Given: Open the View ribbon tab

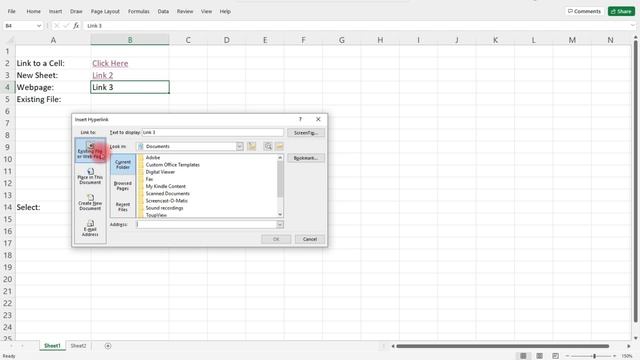Looking at the screenshot, I should [x=207, y=11].
